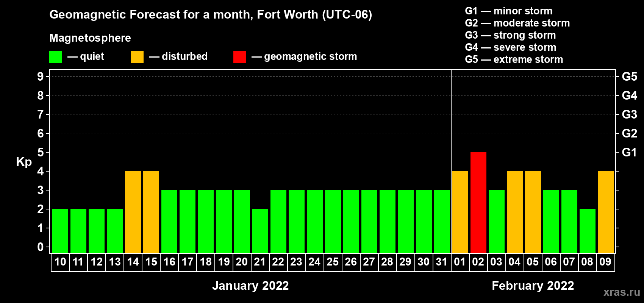Click the G1 label on right axis

click(629, 152)
